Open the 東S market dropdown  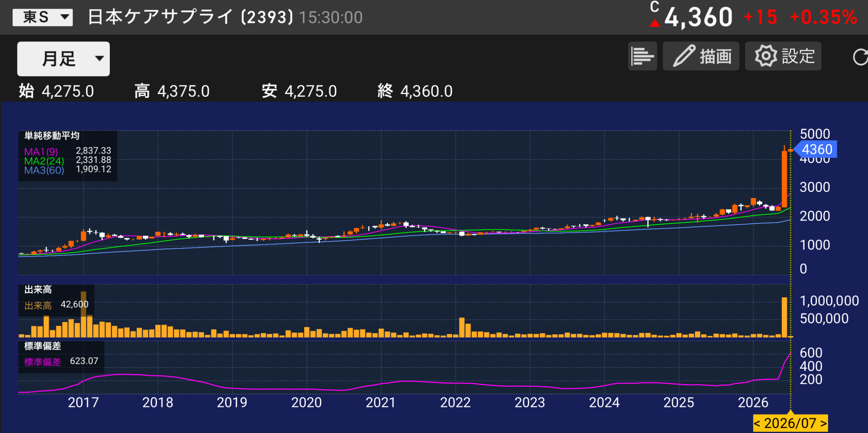coord(43,17)
